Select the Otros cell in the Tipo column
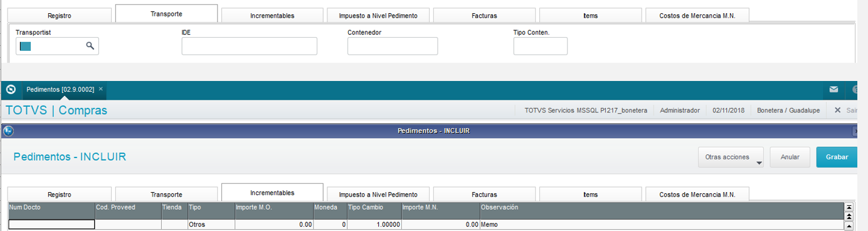 pyautogui.click(x=211, y=224)
